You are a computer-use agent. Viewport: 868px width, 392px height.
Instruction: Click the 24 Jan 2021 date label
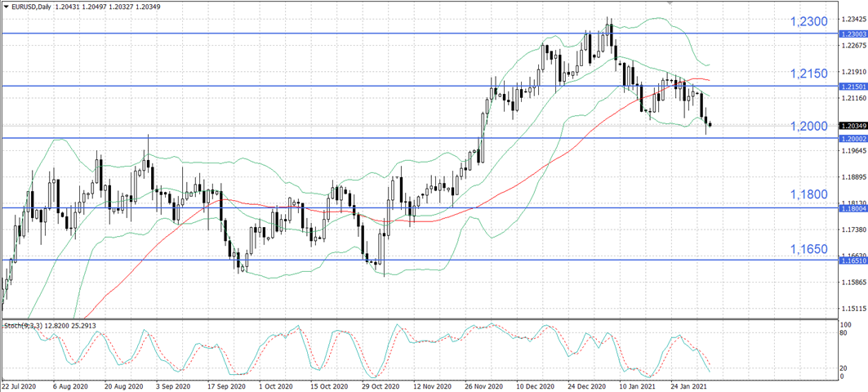point(688,386)
